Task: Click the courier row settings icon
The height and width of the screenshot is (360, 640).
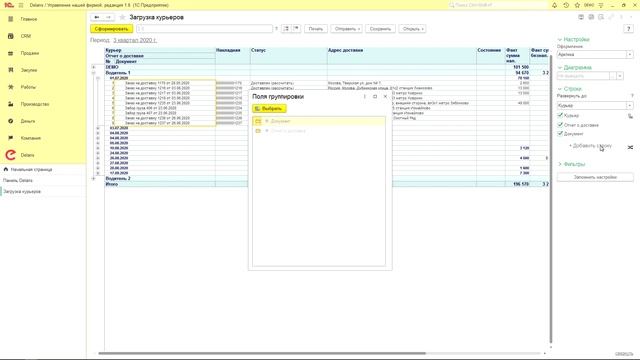Action: 630,116
